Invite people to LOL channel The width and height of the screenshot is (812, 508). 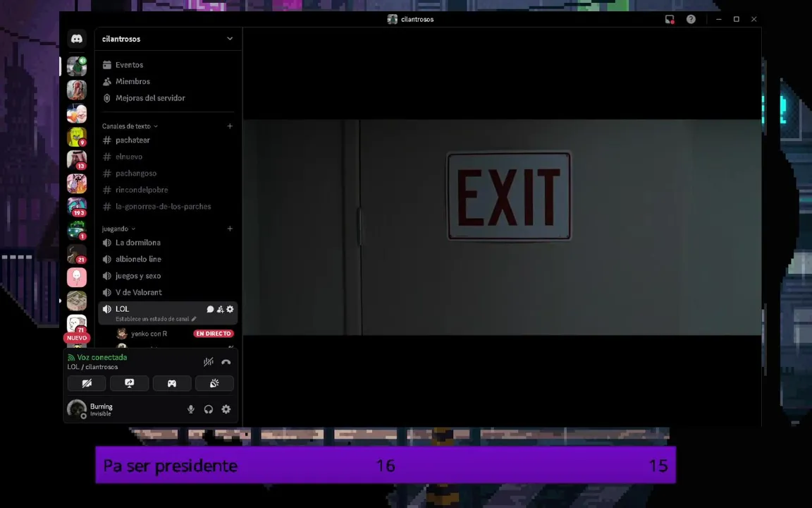tap(220, 309)
